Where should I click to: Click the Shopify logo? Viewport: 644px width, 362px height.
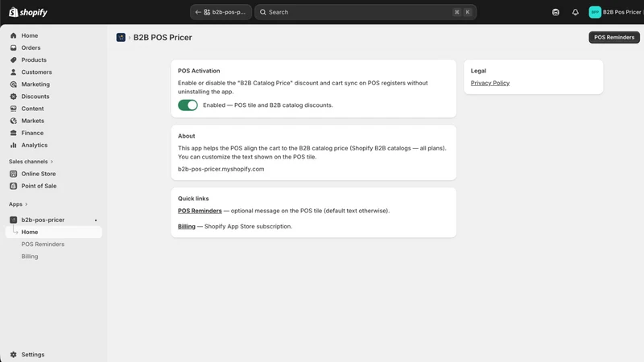coord(28,12)
